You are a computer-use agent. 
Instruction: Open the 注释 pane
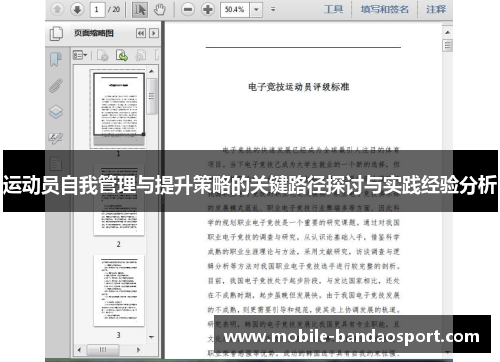[436, 9]
